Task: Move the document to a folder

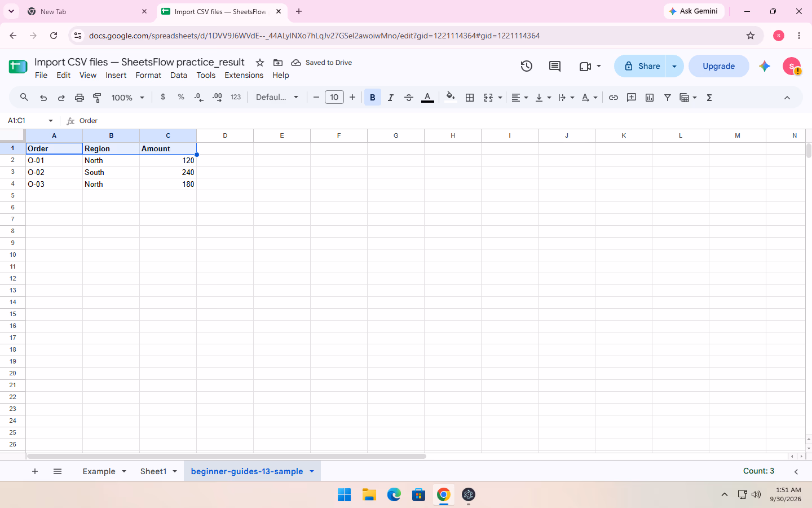Action: coord(278,63)
